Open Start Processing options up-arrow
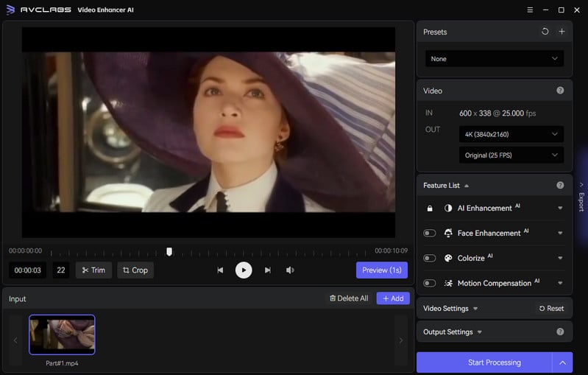Screen dimensions: 588x375 tap(562, 362)
